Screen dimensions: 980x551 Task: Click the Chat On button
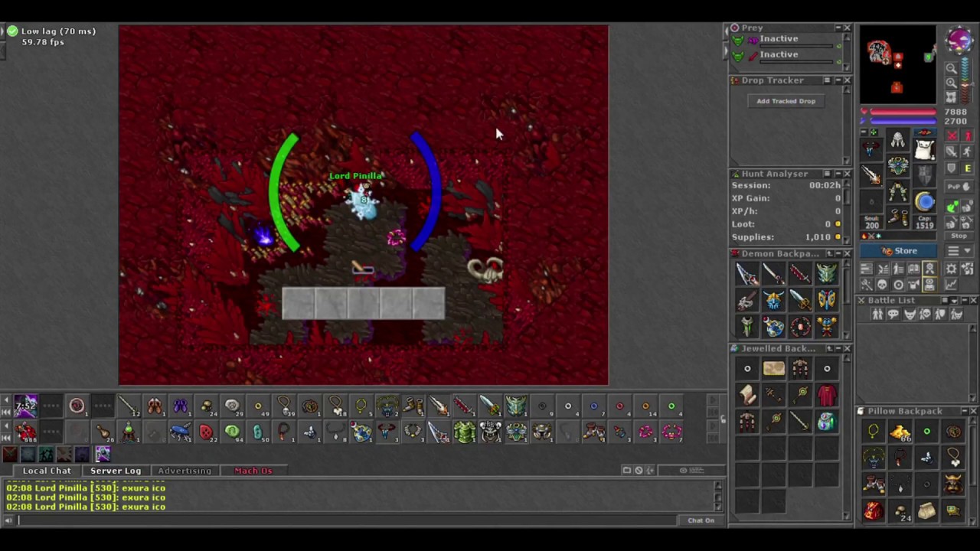(x=701, y=520)
